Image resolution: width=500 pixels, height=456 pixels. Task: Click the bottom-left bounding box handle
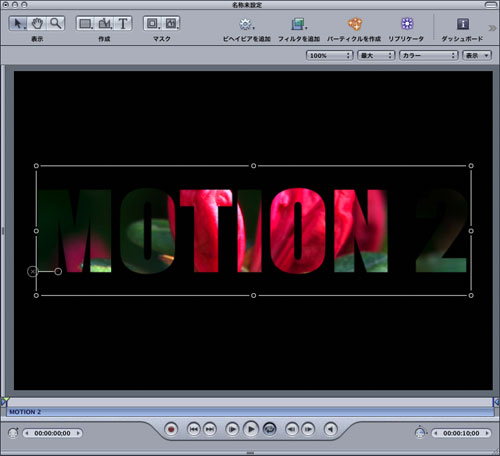coord(36,295)
